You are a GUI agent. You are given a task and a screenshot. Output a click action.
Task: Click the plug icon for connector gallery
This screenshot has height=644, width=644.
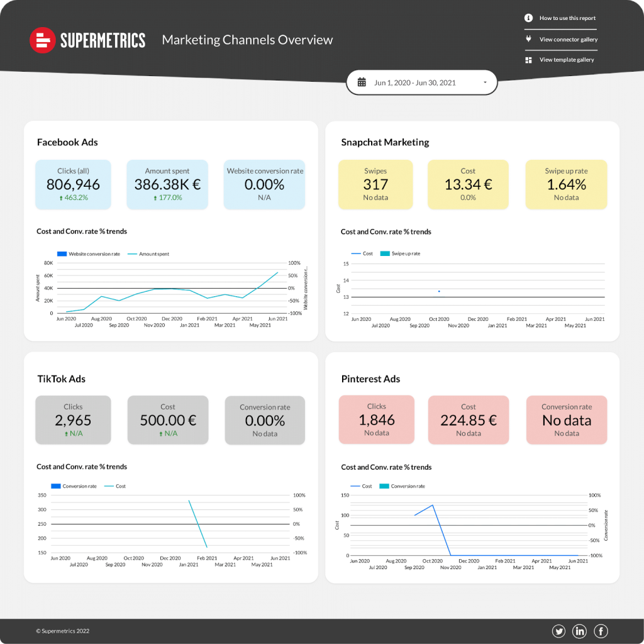528,39
